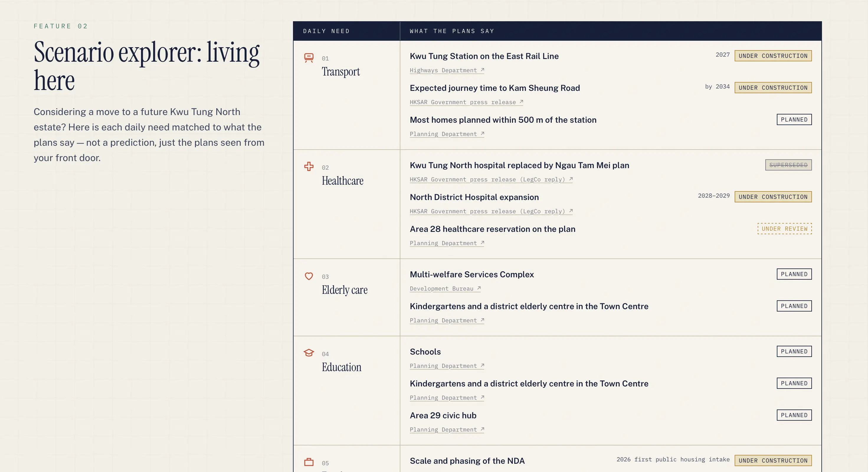Click UNDER CONSTRUCTION badge for North District Hospital
868x472 pixels.
(x=773, y=197)
